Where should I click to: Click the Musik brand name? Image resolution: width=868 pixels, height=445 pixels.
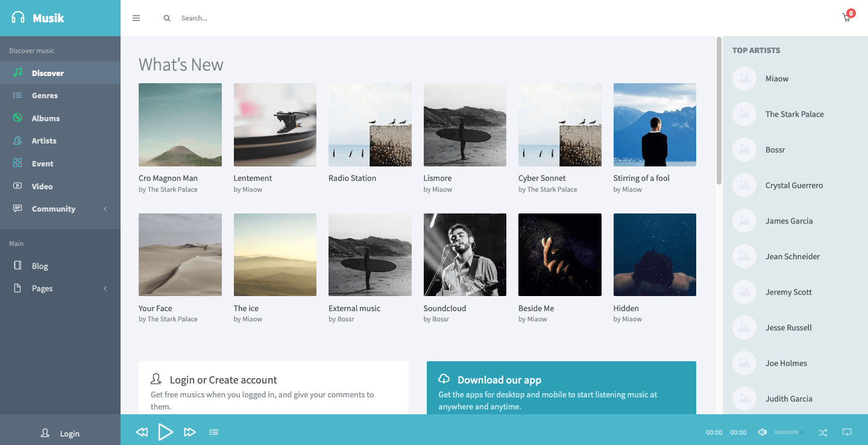click(x=48, y=18)
